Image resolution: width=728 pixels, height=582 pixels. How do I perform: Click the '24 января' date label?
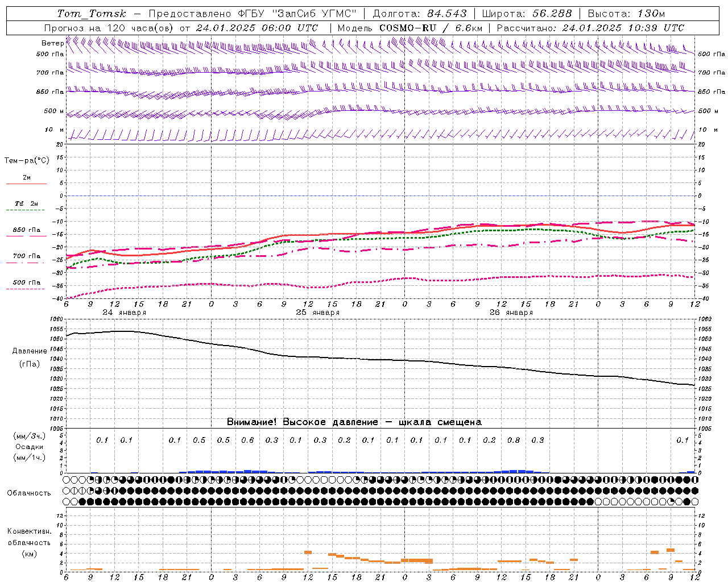click(x=125, y=313)
